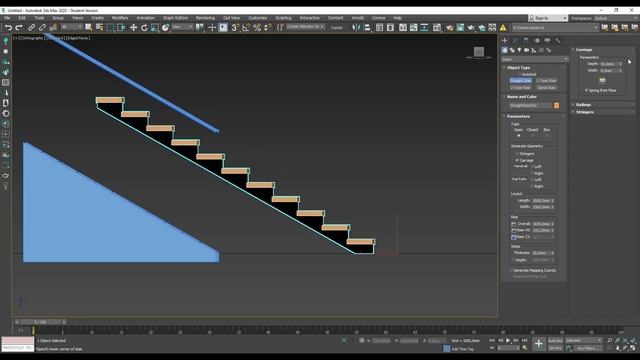640x360 pixels.
Task: Open the Customize menu
Action: point(258,18)
